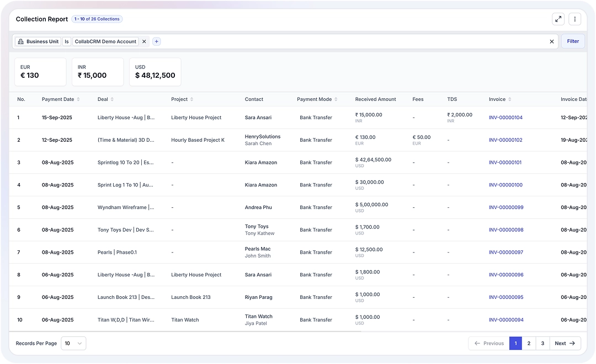Clear all filters with the X icon
596x364 pixels.
coord(551,41)
